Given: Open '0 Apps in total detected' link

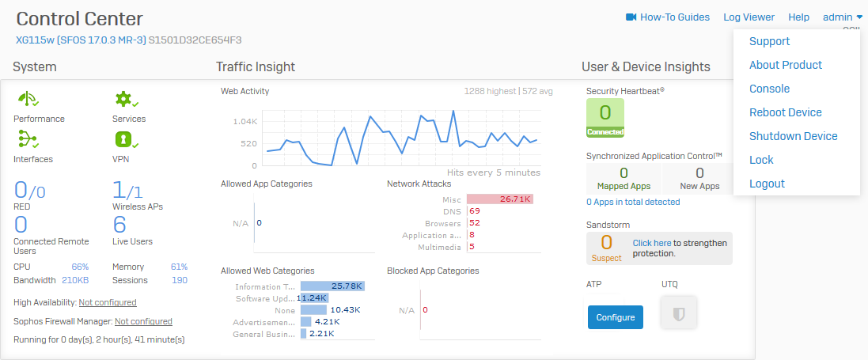Looking at the screenshot, I should 633,203.
